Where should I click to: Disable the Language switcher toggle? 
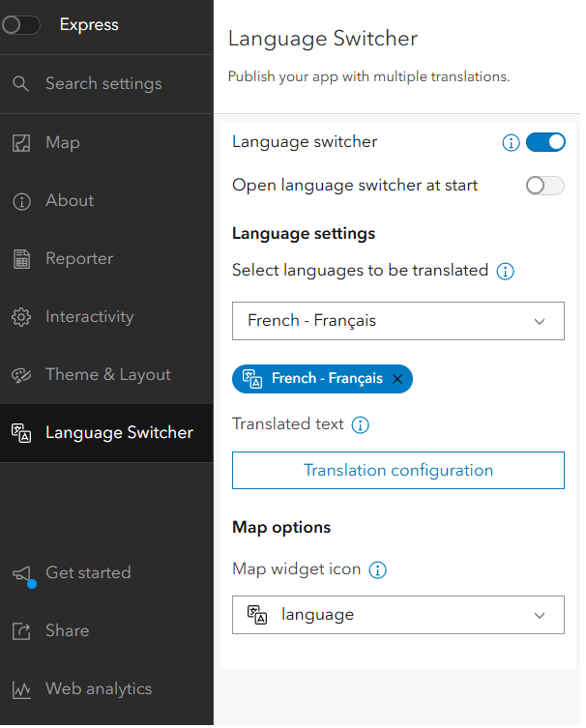pos(545,143)
